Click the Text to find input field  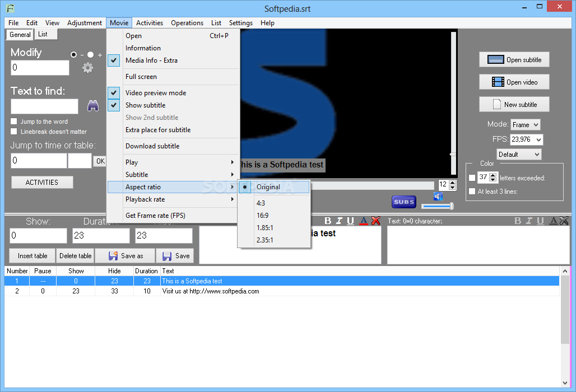tap(44, 106)
